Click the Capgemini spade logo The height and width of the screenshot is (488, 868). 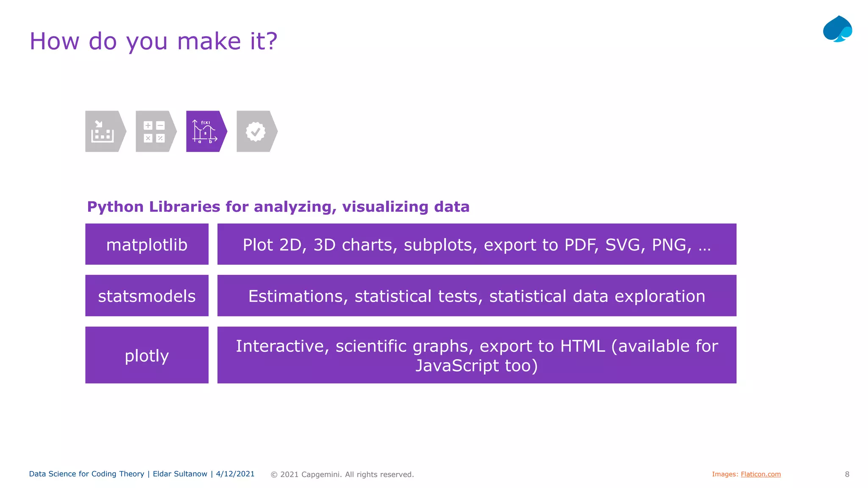point(837,29)
